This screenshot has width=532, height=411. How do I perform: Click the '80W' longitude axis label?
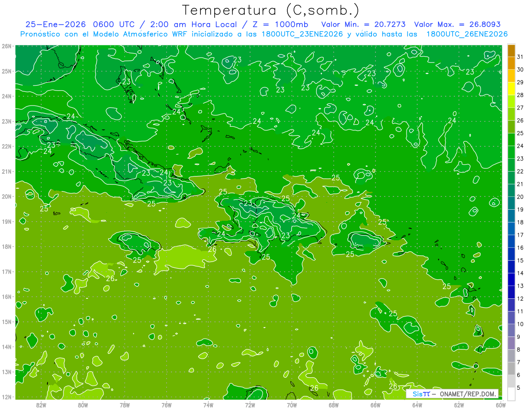click(x=83, y=405)
